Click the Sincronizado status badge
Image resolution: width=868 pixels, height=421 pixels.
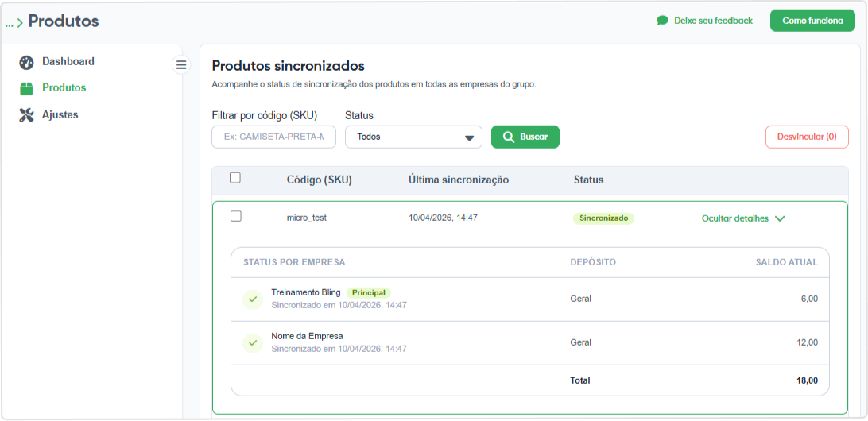click(603, 218)
